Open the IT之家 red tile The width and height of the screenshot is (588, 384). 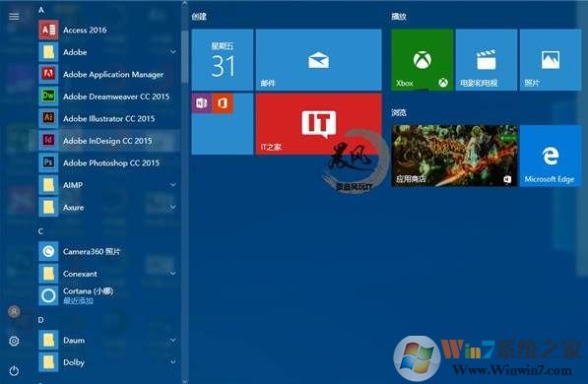tap(318, 124)
